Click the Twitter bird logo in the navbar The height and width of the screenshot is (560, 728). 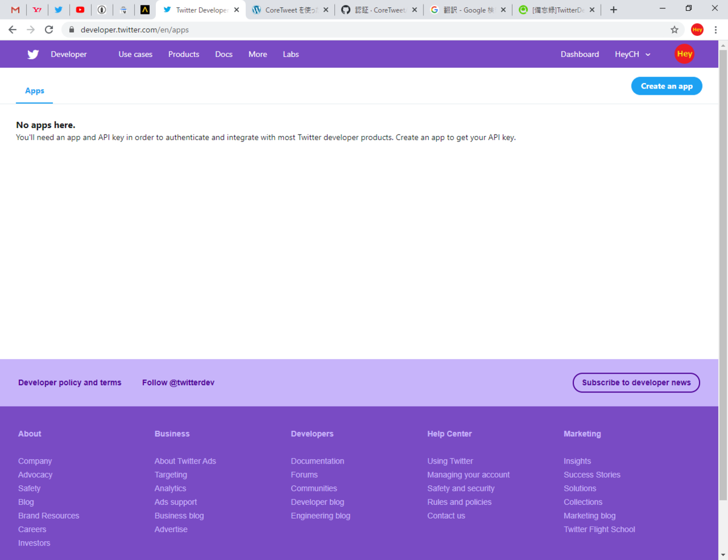tap(33, 54)
